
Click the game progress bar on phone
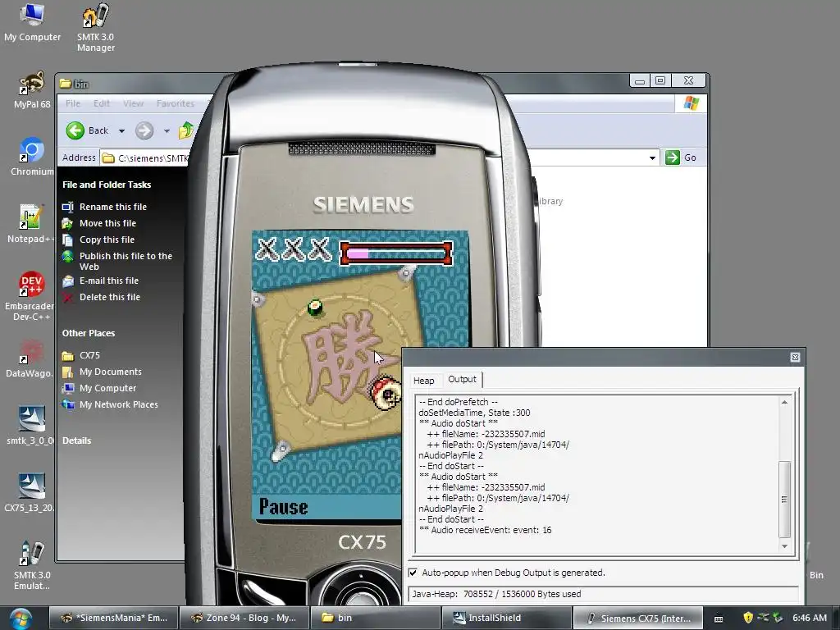click(396, 253)
